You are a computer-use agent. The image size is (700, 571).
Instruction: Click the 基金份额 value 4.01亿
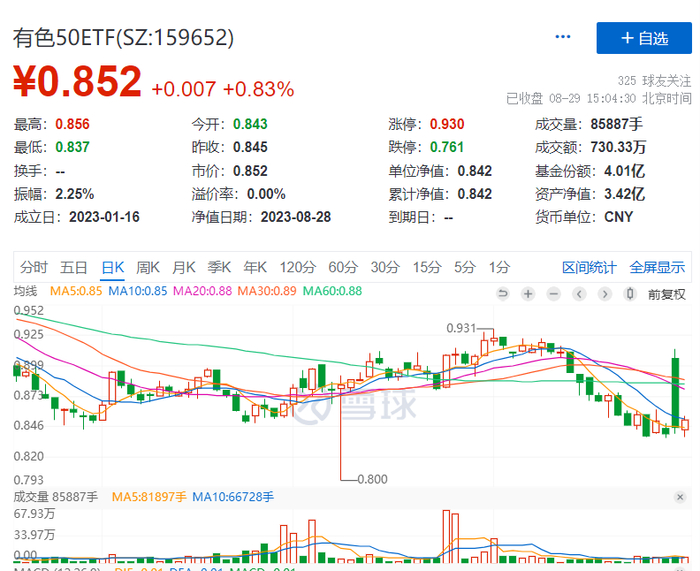625,171
